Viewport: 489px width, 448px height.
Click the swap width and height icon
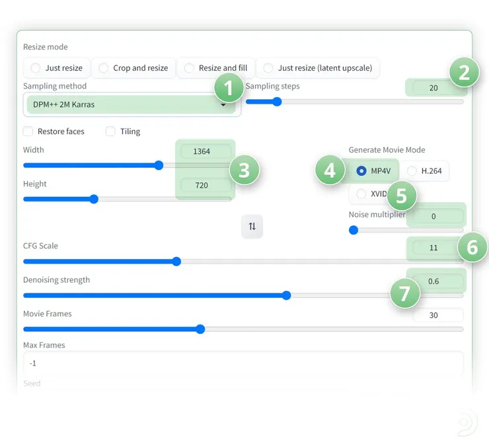coord(252,227)
